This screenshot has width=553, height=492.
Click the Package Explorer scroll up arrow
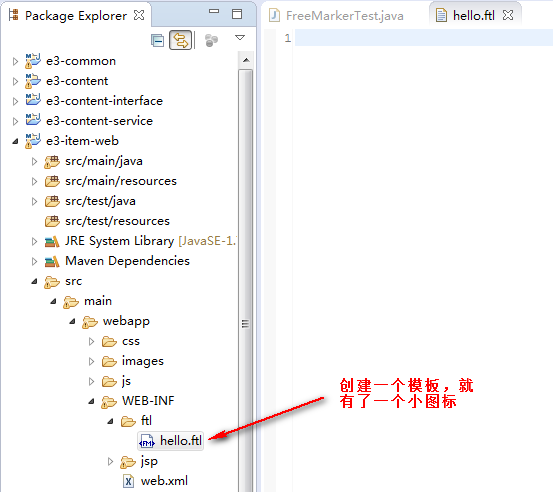tap(246, 60)
